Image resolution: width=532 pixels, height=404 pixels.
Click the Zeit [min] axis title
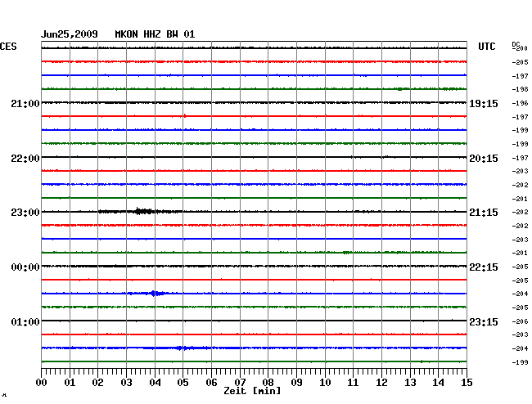(x=252, y=391)
